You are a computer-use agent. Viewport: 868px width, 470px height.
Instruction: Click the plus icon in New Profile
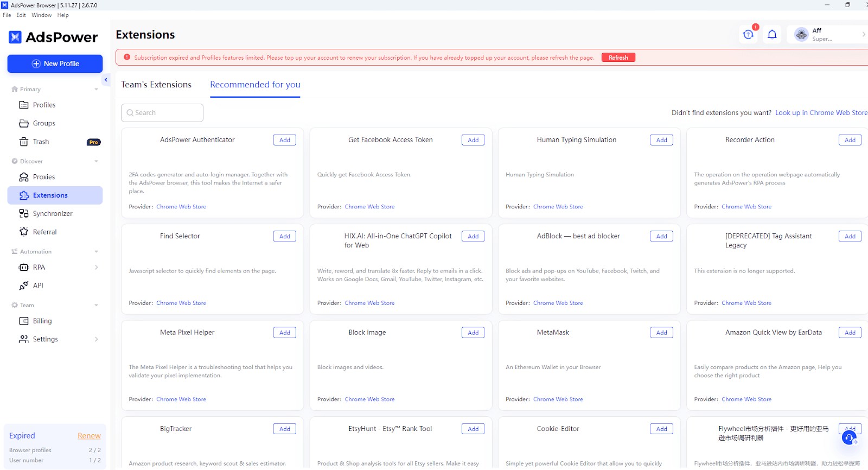coord(36,63)
